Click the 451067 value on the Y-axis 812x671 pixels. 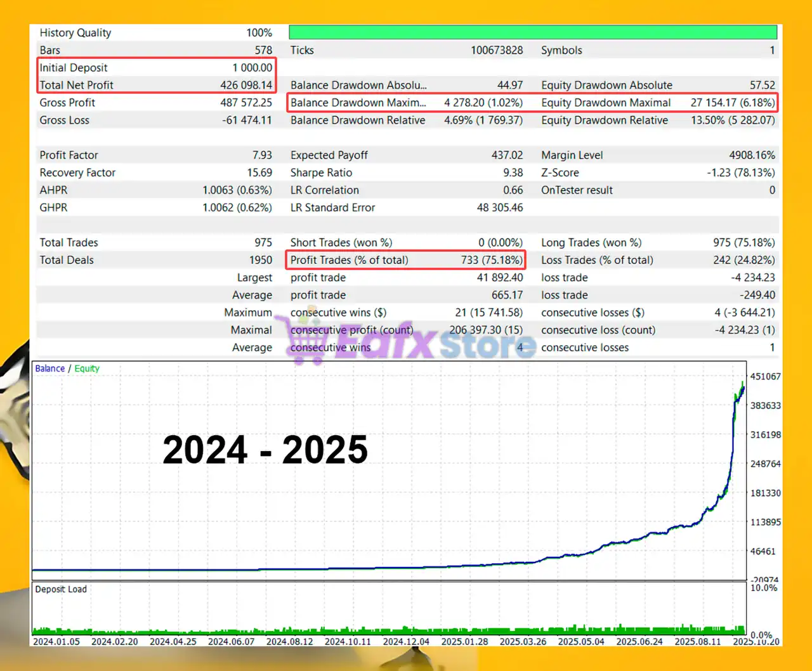point(765,376)
